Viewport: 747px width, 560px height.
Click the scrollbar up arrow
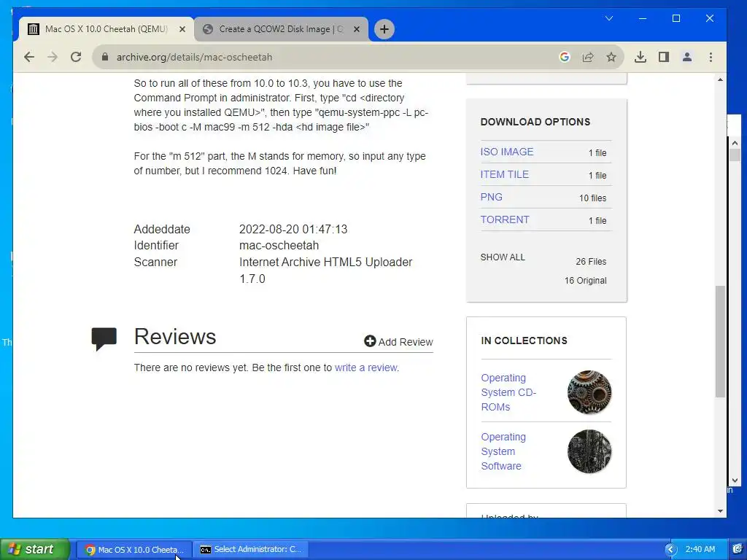[x=720, y=79]
